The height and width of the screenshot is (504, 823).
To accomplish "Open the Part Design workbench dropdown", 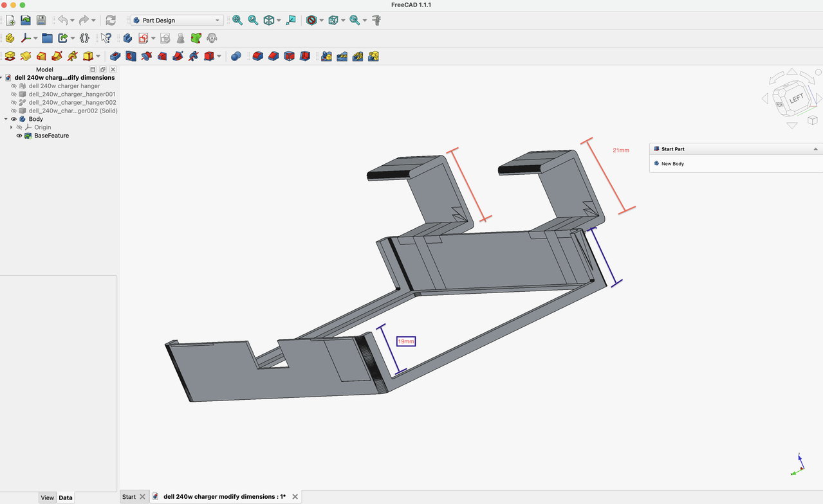I will coord(177,21).
